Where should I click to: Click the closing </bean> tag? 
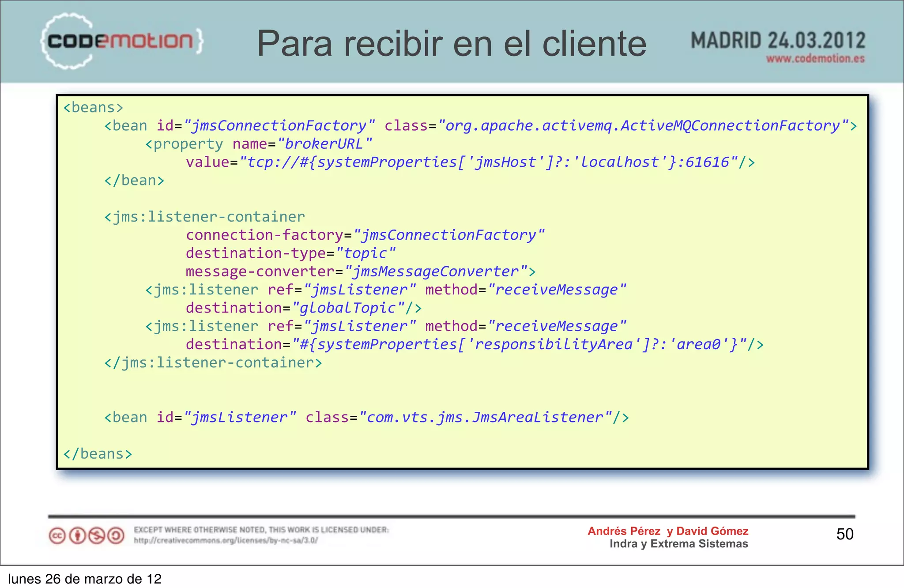(x=134, y=181)
